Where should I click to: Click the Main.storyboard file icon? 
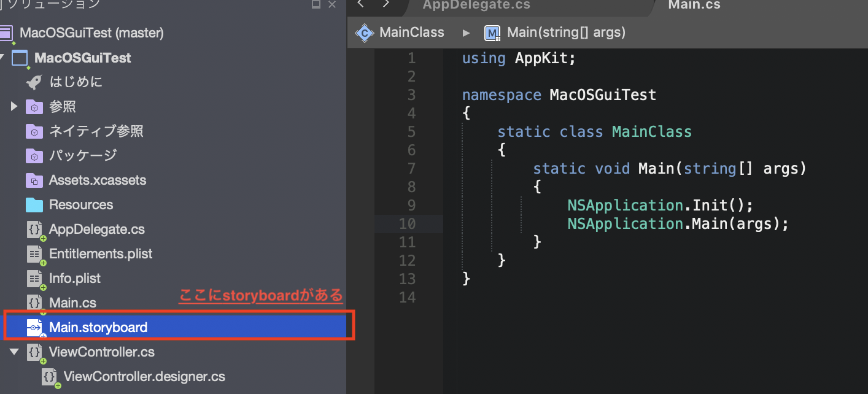(35, 328)
